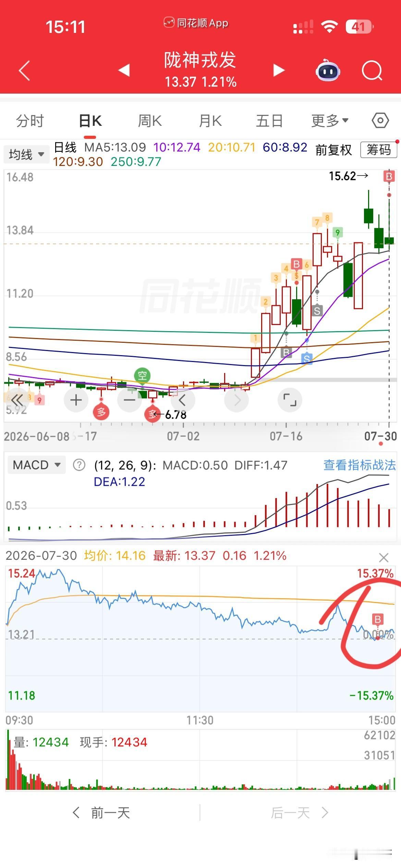Tap the purple MA10 12.74 value
Image resolution: width=401 pixels, height=868 pixels.
(177, 147)
